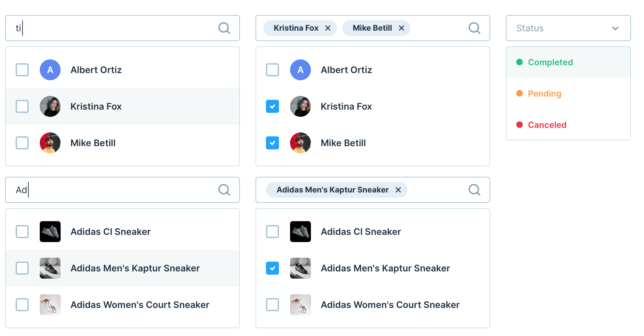Viewport: 644px width, 336px height.
Task: Click Mike Betill avatar in left list
Action: pyautogui.click(x=50, y=143)
